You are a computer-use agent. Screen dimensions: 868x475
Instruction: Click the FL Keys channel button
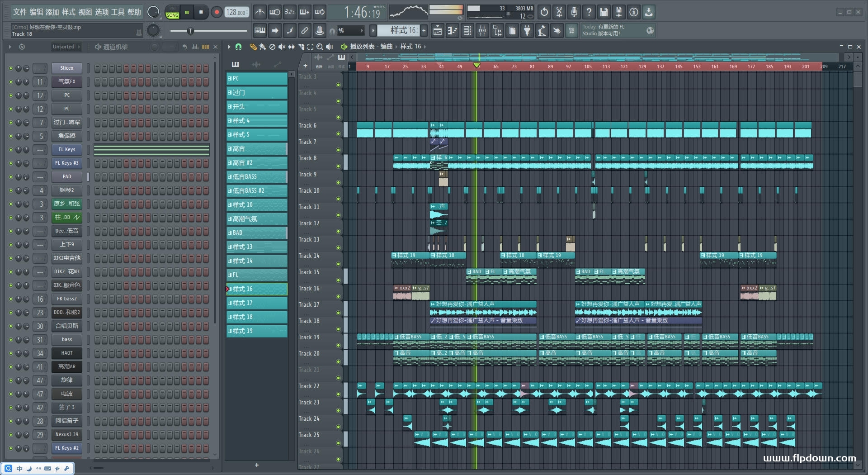[66, 150]
